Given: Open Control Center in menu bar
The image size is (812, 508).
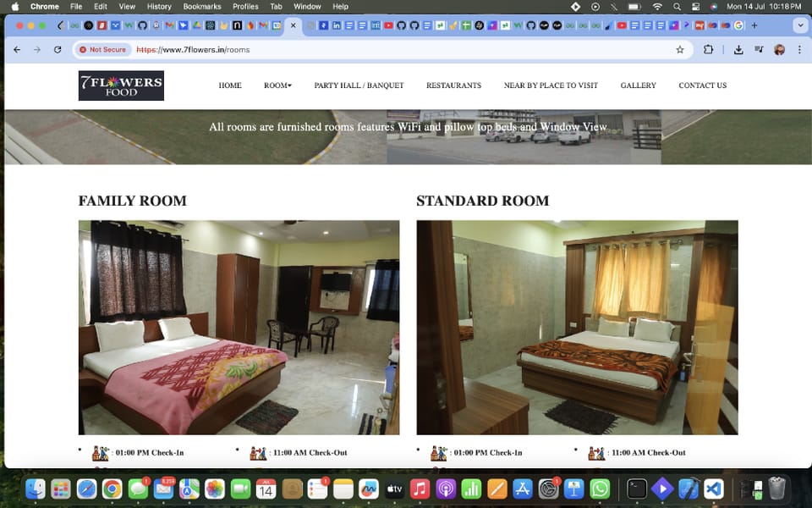Looking at the screenshot, I should tap(695, 7).
